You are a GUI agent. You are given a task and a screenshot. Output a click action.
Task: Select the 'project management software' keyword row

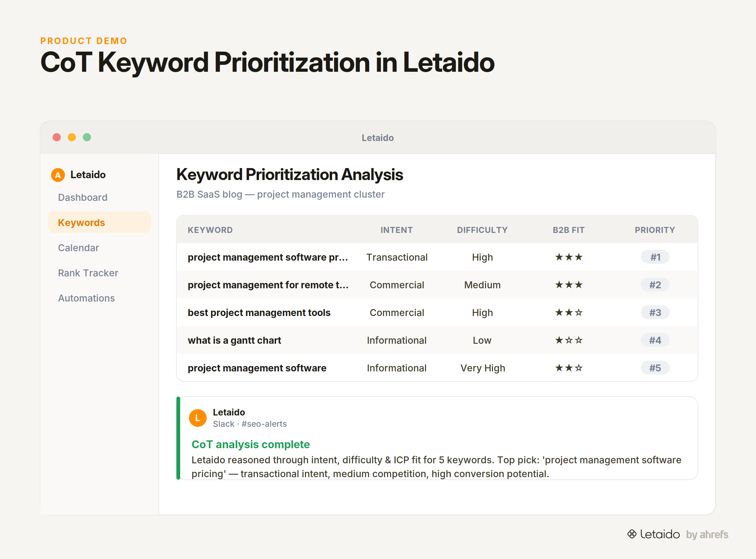tap(437, 368)
